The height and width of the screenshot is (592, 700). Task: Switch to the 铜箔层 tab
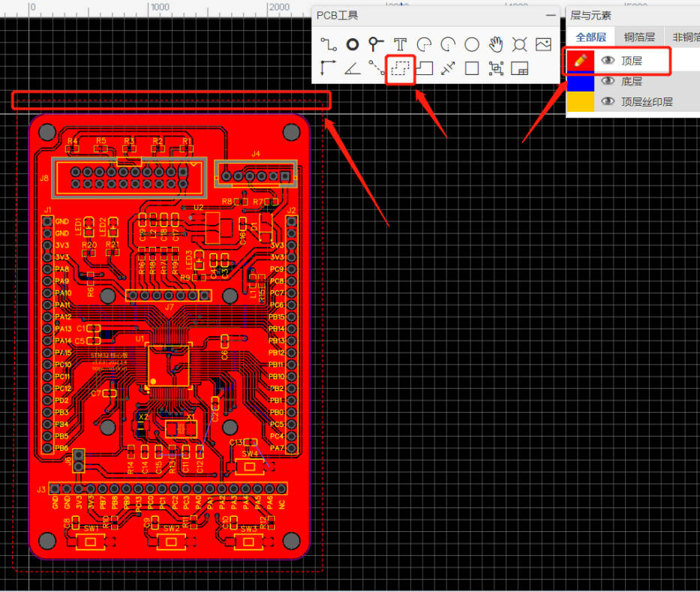tap(639, 37)
